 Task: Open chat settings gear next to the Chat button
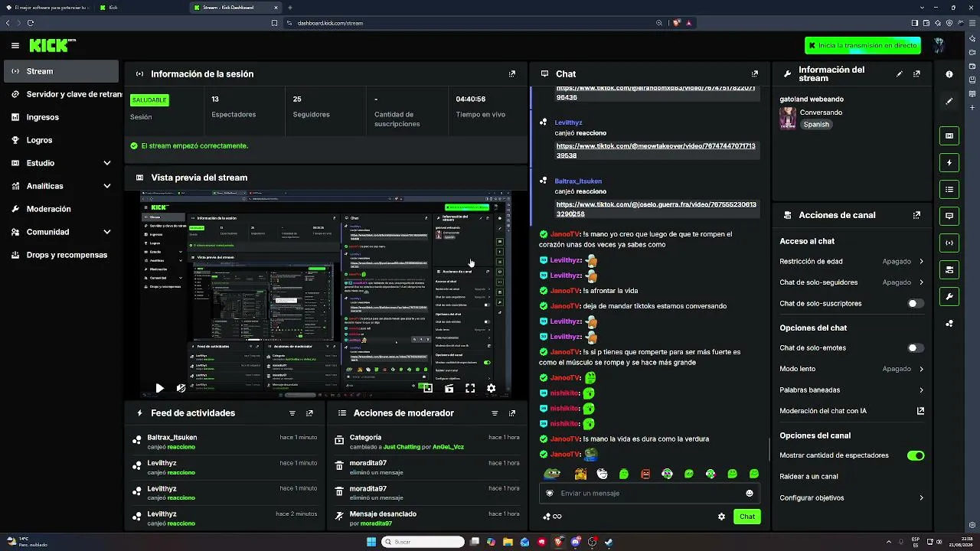pyautogui.click(x=721, y=517)
